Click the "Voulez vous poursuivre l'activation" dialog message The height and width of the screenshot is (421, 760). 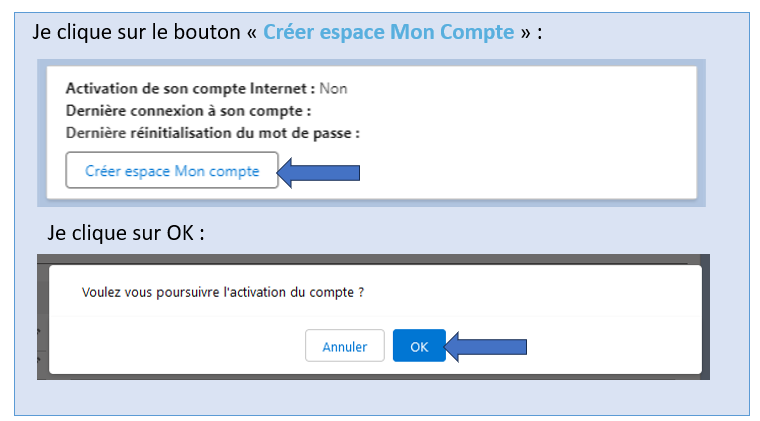click(221, 292)
